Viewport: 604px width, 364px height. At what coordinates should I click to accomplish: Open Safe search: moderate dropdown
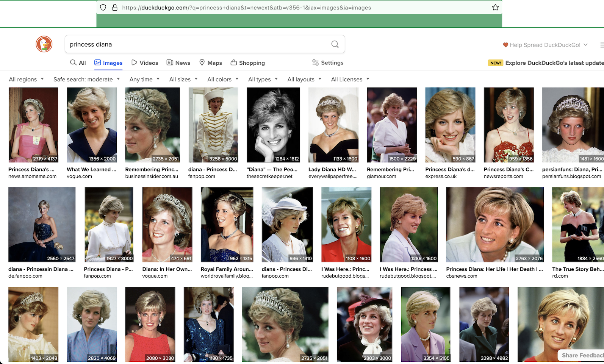86,79
